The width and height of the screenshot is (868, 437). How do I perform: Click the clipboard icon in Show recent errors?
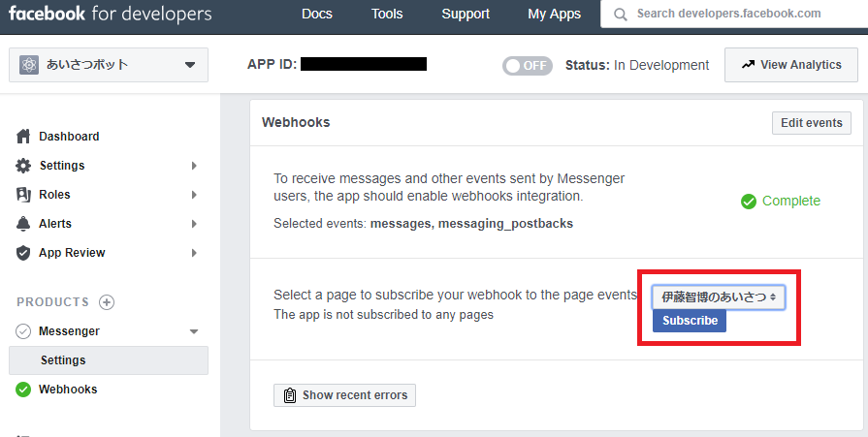[290, 395]
